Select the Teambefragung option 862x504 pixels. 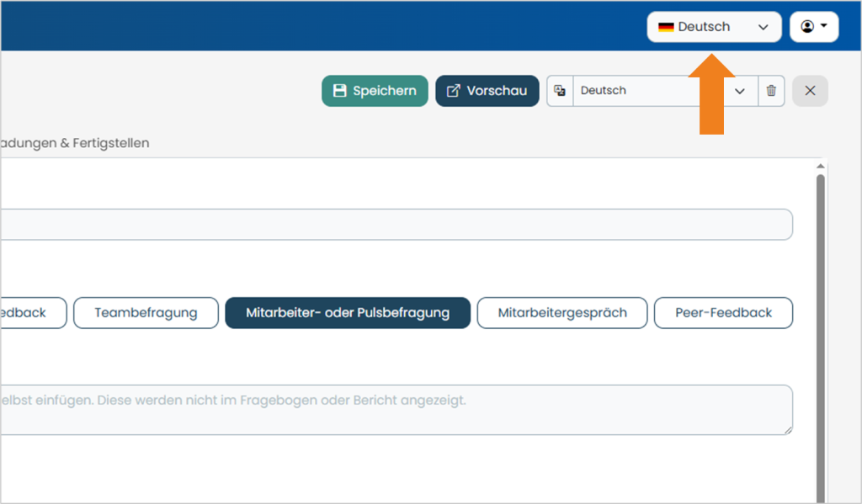click(146, 313)
